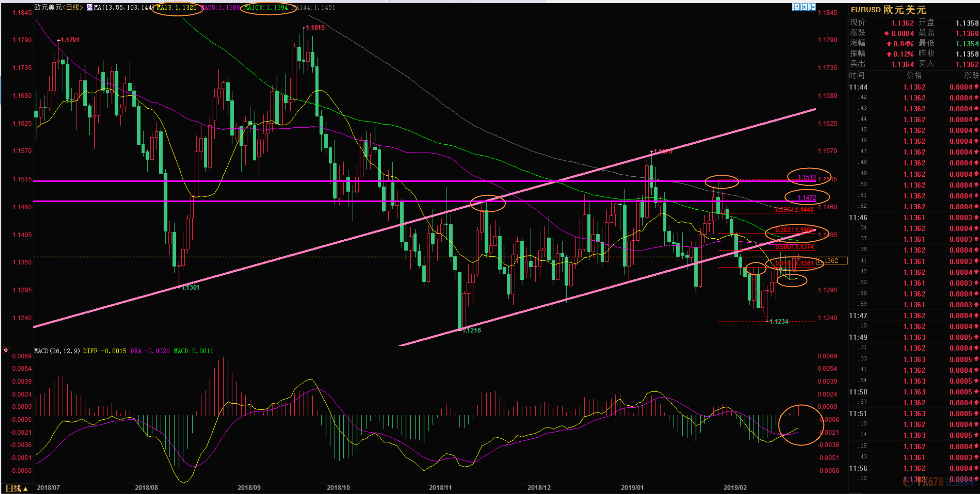980x494 pixels.
Task: Select the 11:56 tick row
Action: 914,468
